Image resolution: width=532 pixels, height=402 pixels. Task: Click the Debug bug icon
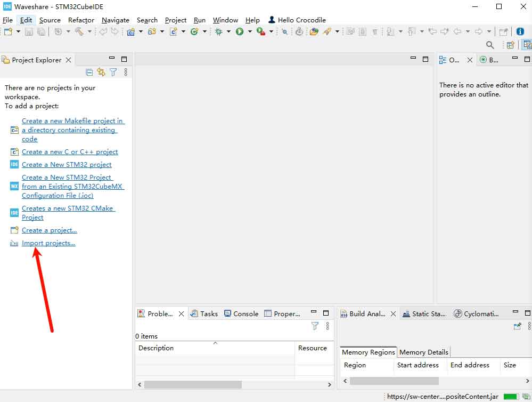(x=219, y=32)
